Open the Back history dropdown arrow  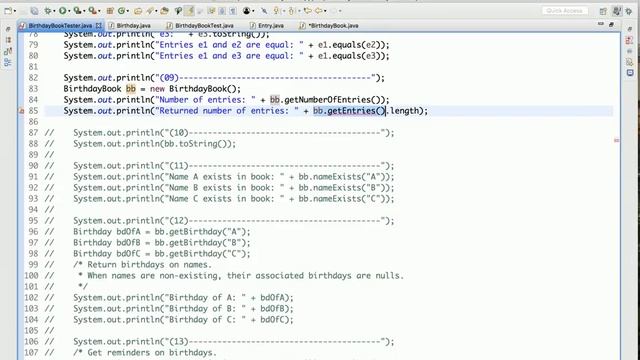coord(325,11)
